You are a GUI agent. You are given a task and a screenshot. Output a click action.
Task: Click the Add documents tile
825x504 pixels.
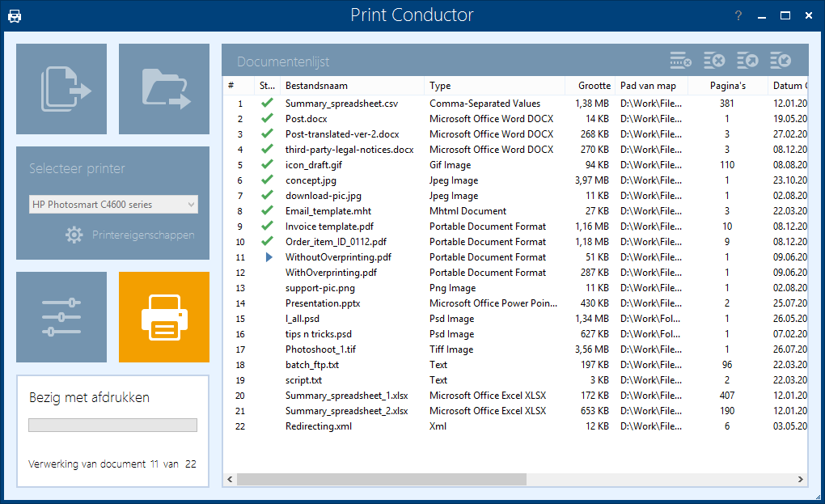pyautogui.click(x=61, y=89)
